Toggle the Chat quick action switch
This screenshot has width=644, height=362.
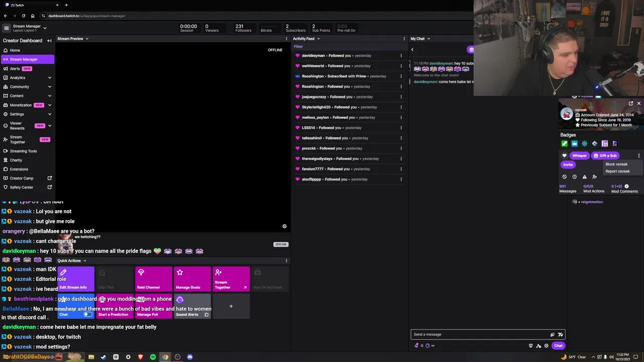[88, 314]
